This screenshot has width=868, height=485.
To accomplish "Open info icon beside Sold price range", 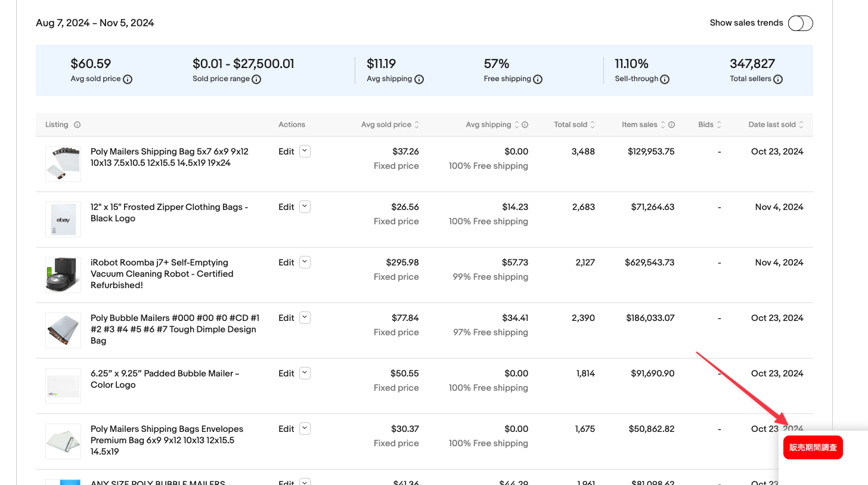I will pyautogui.click(x=256, y=79).
